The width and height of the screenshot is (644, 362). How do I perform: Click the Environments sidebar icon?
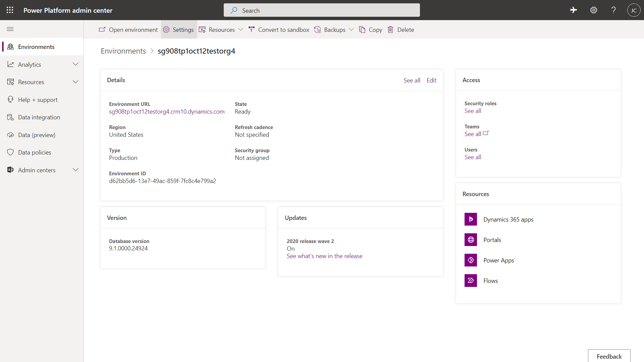(10, 47)
